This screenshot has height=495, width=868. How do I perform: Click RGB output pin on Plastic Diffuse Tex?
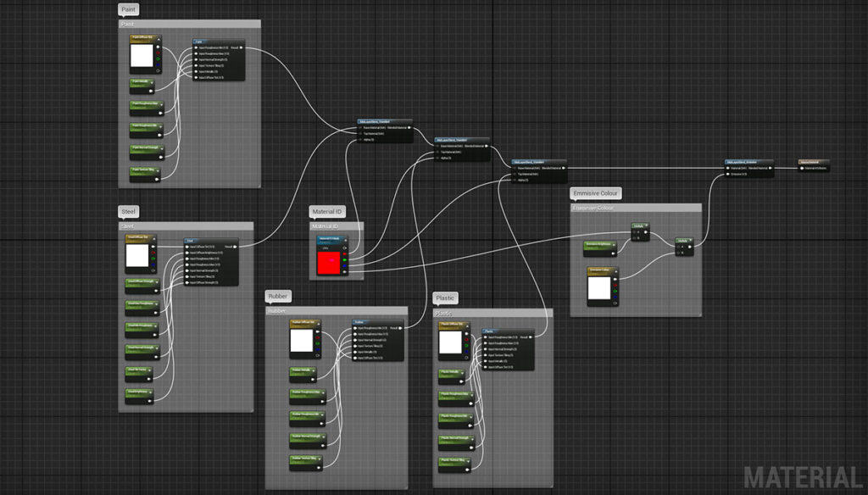click(467, 334)
